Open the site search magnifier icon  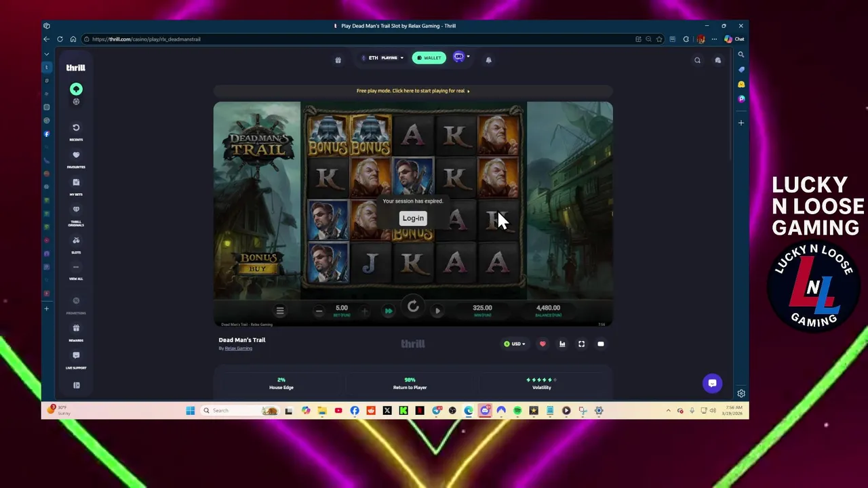point(697,60)
